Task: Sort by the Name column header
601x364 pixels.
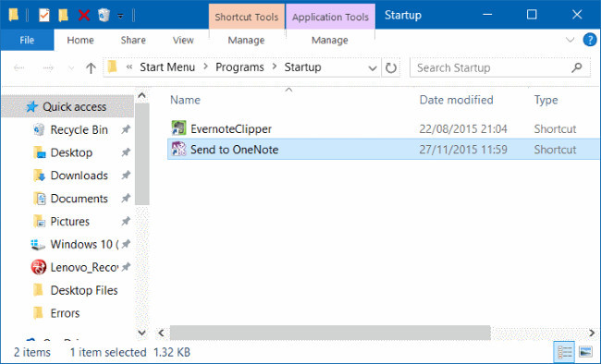Action: [x=185, y=100]
